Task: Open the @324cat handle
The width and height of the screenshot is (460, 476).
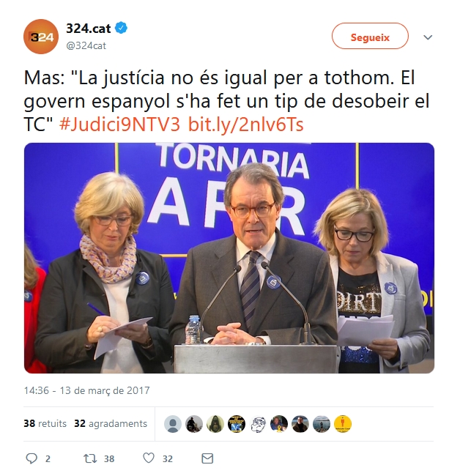Action: pos(86,45)
